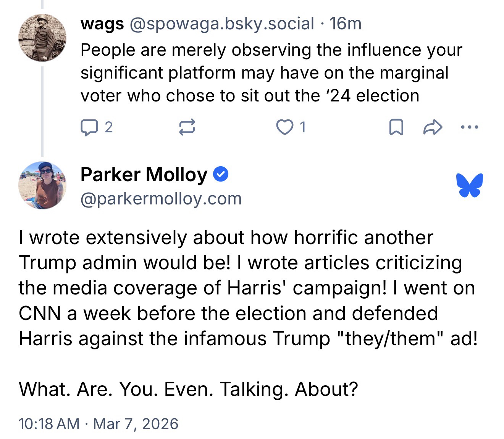Bookmark the wags post
This screenshot has width=504, height=439.
click(x=396, y=127)
